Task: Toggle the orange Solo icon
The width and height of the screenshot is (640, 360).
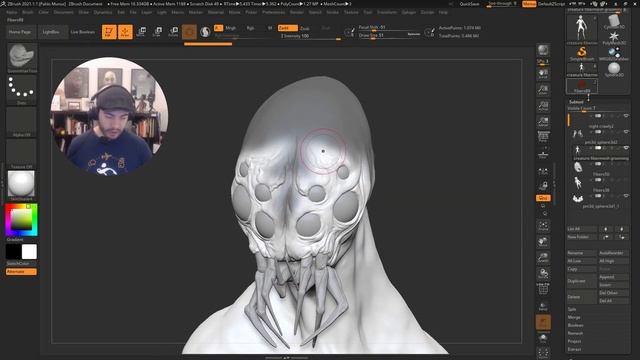Action: pos(543,322)
